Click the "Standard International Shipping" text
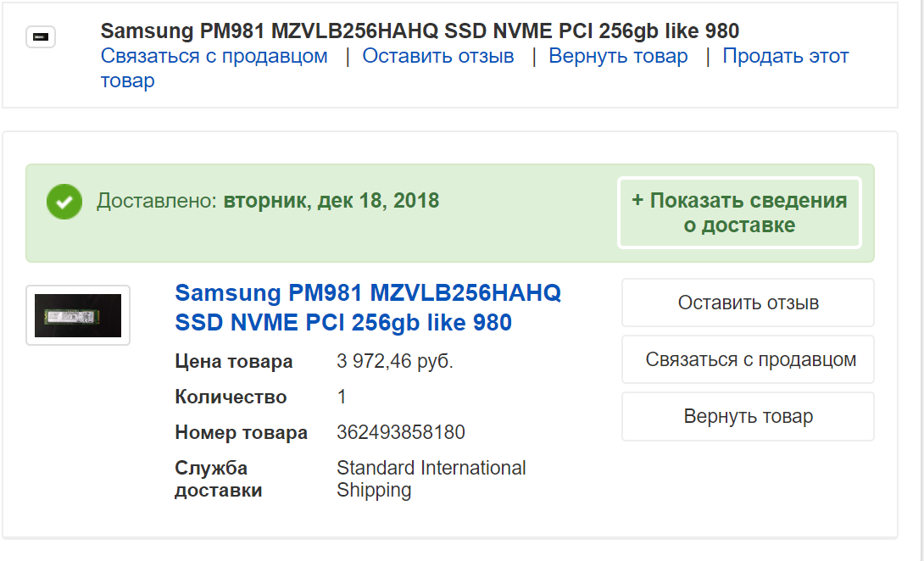Screen dimensions: 924x561 [x=431, y=479]
